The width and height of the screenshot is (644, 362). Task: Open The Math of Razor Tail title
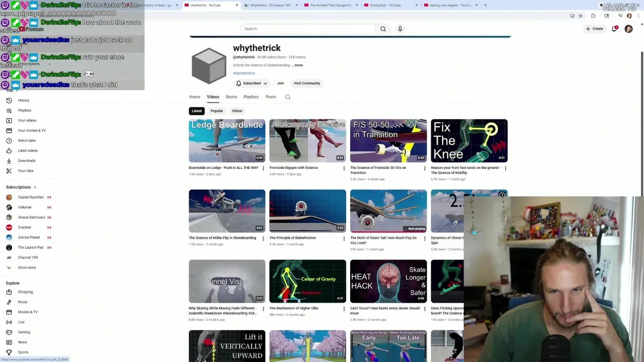click(x=383, y=240)
